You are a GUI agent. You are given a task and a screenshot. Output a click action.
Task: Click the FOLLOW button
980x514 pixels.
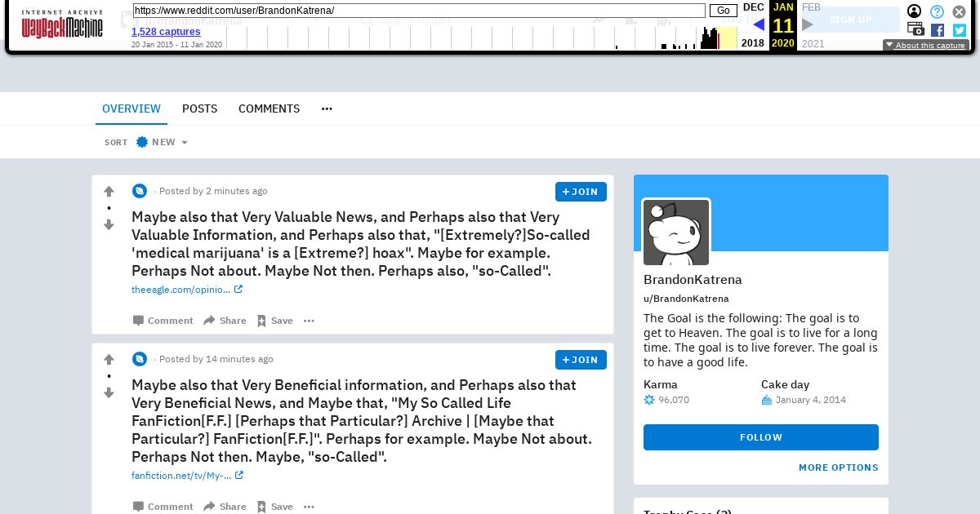tap(761, 437)
